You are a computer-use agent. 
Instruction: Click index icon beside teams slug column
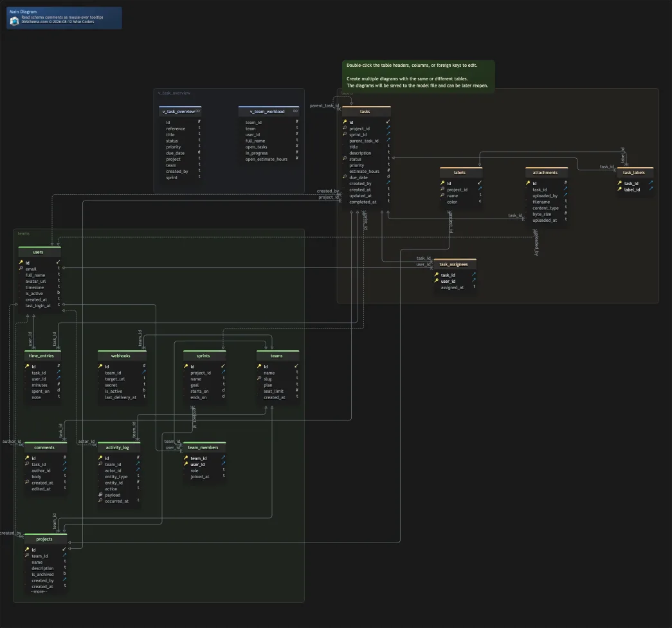[x=259, y=379]
